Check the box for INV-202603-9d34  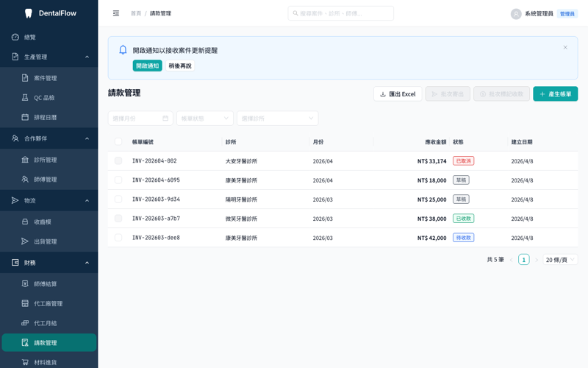coord(118,199)
